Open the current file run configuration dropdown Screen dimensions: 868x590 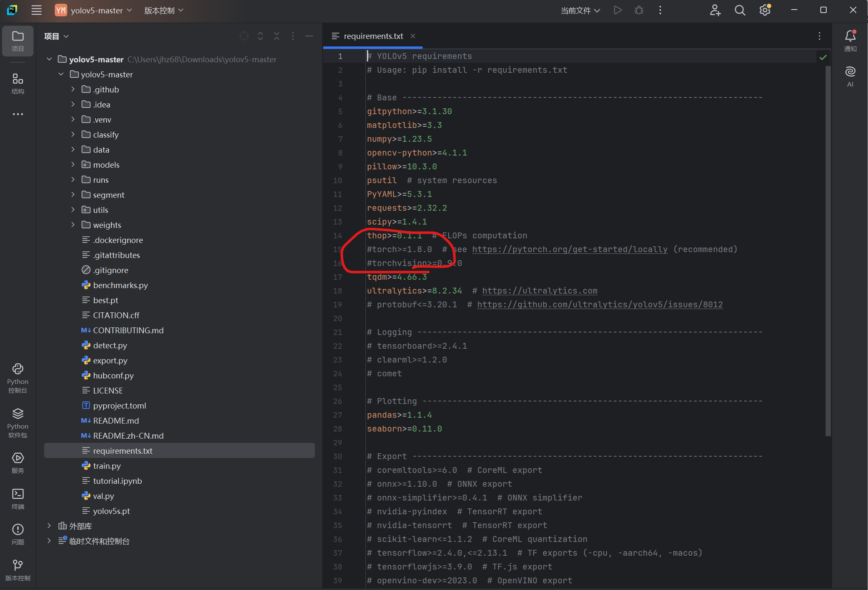coord(580,10)
